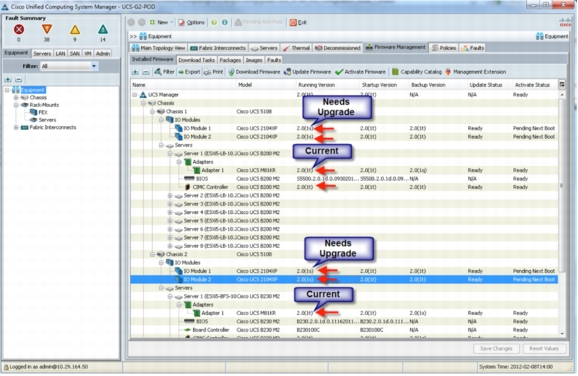
Task: Select the Admin tab in left navigation
Action: [102, 53]
